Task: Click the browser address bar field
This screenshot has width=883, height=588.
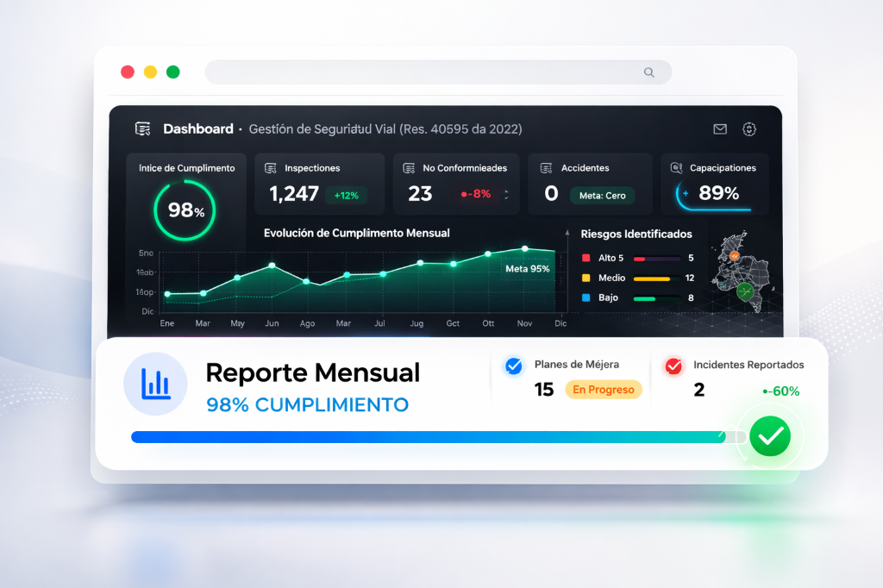Action: [423, 72]
